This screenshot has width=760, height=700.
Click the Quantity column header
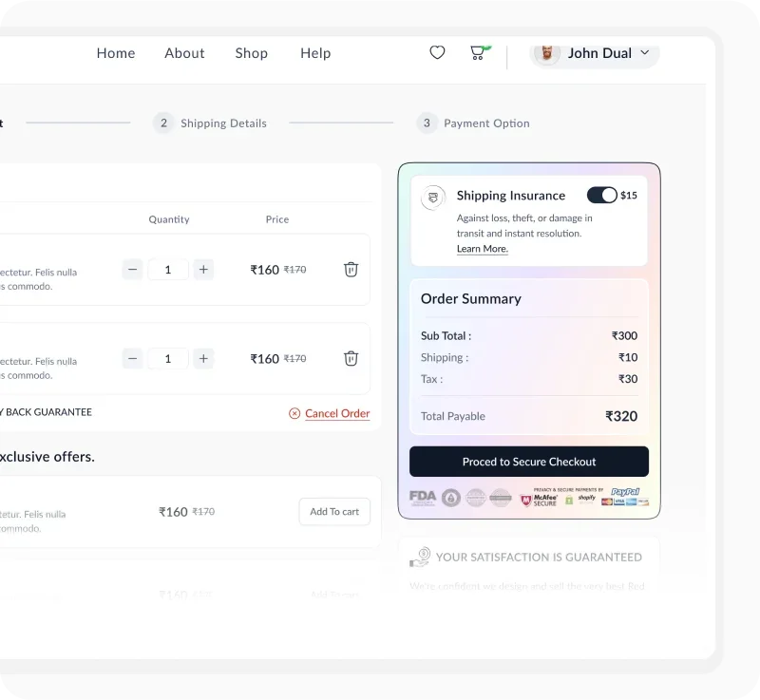[x=169, y=219]
